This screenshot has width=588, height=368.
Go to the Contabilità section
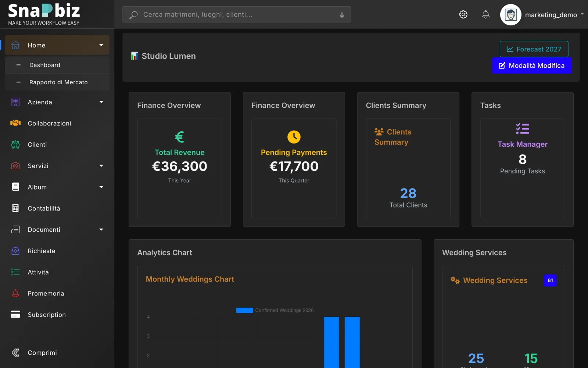point(57,208)
